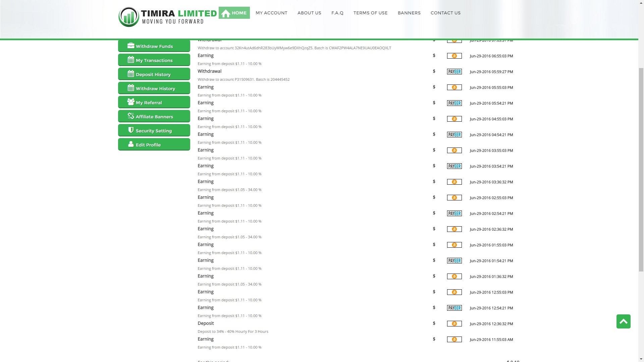Screen dimensions: 644x362
Task: Open the Deposit History sidebar button
Action: tap(154, 74)
